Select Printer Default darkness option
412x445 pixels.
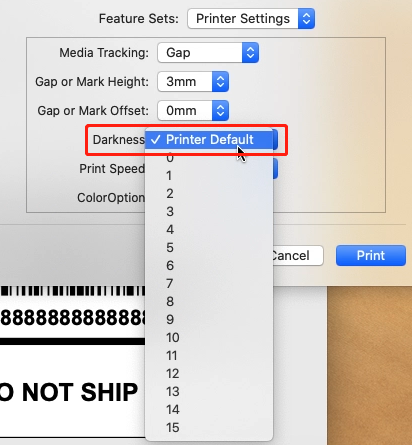[209, 140]
